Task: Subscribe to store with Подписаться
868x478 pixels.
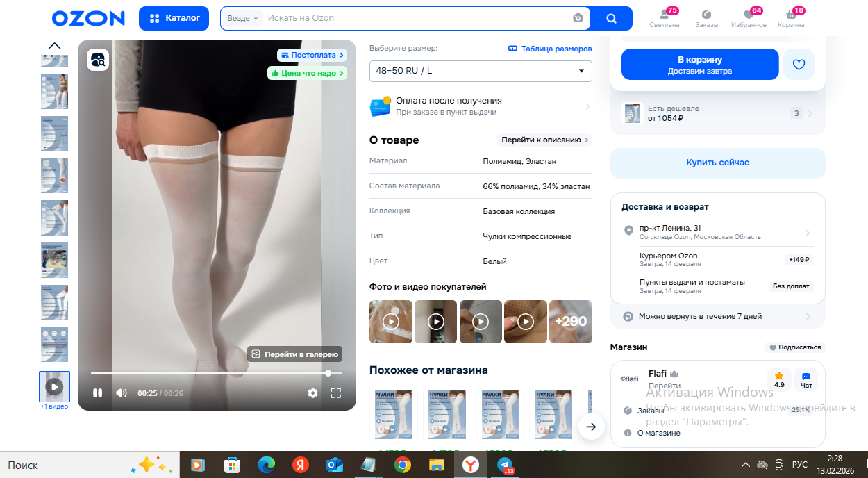Action: [795, 347]
